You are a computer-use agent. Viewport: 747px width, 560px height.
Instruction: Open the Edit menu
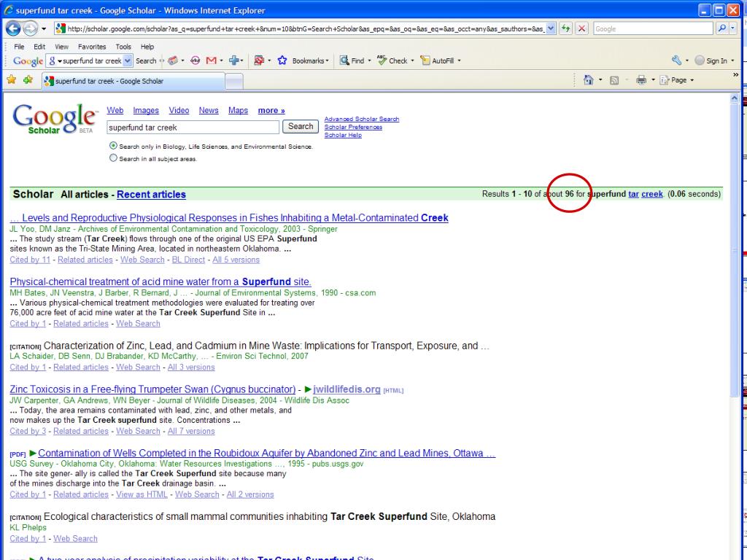pos(39,47)
